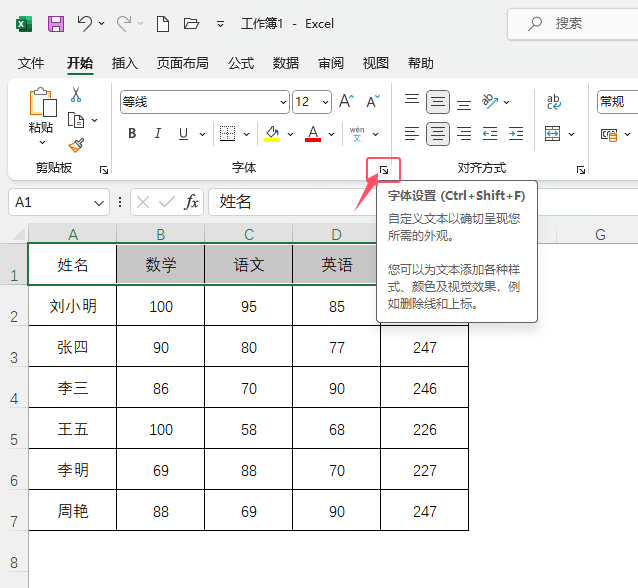This screenshot has width=638, height=588.
Task: Open the number format box 常规
Action: click(x=618, y=102)
